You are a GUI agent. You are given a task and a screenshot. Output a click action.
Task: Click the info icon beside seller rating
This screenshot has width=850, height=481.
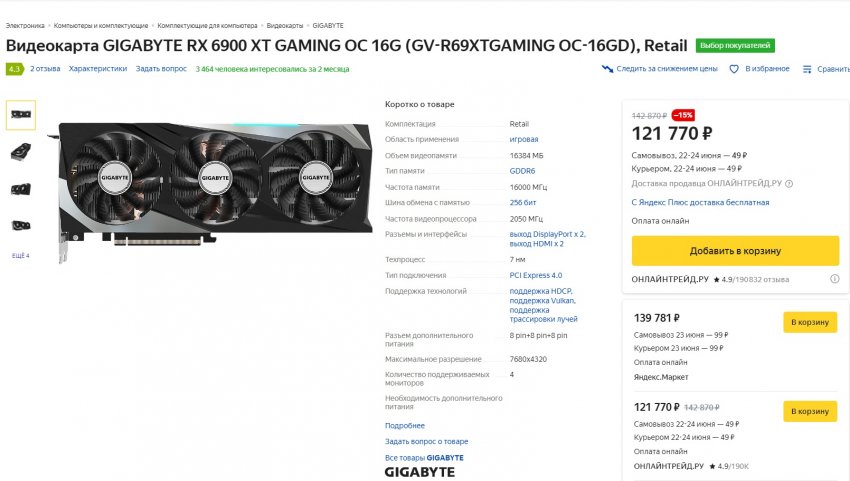[x=835, y=279]
